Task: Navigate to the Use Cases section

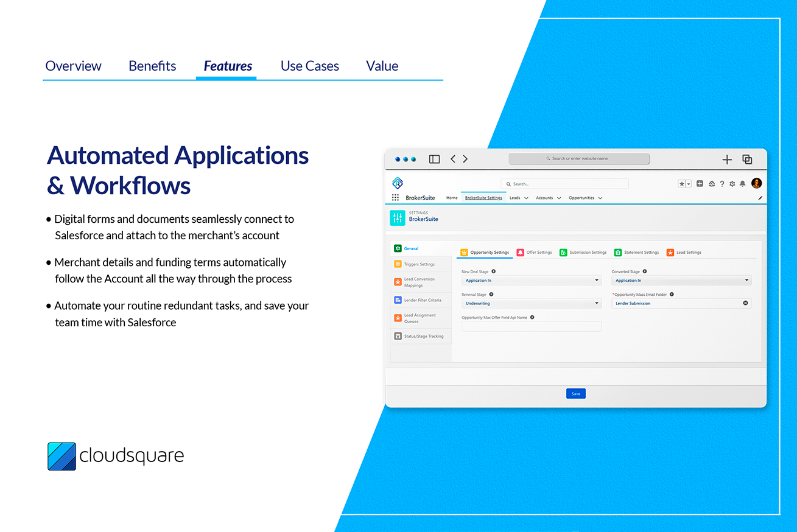Action: (x=309, y=66)
